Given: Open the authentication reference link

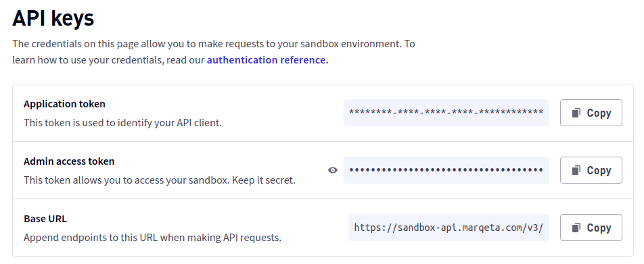Looking at the screenshot, I should click(267, 60).
